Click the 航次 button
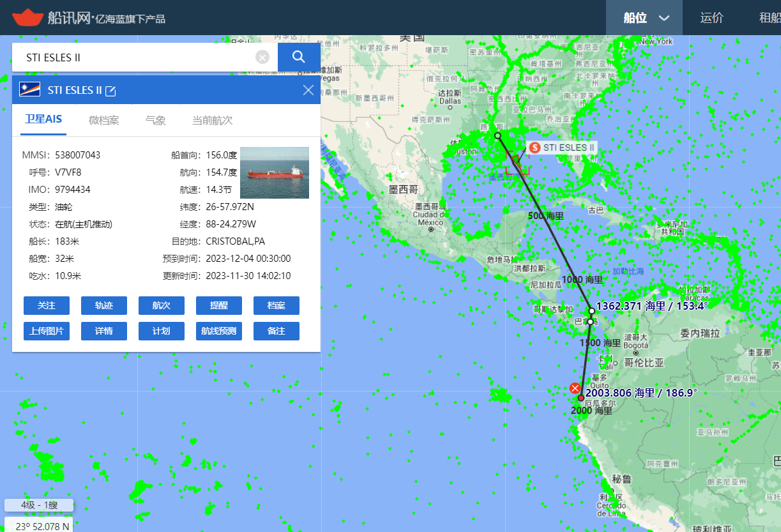Viewport: 781px width, 532px height. [162, 305]
